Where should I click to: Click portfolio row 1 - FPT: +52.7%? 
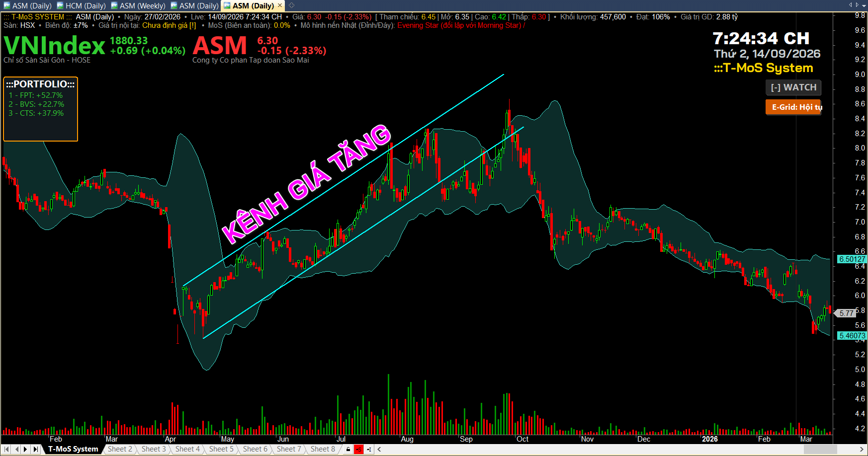[36, 95]
